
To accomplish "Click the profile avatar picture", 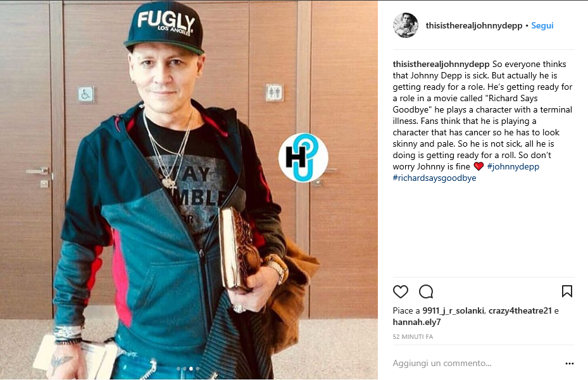I will [405, 25].
